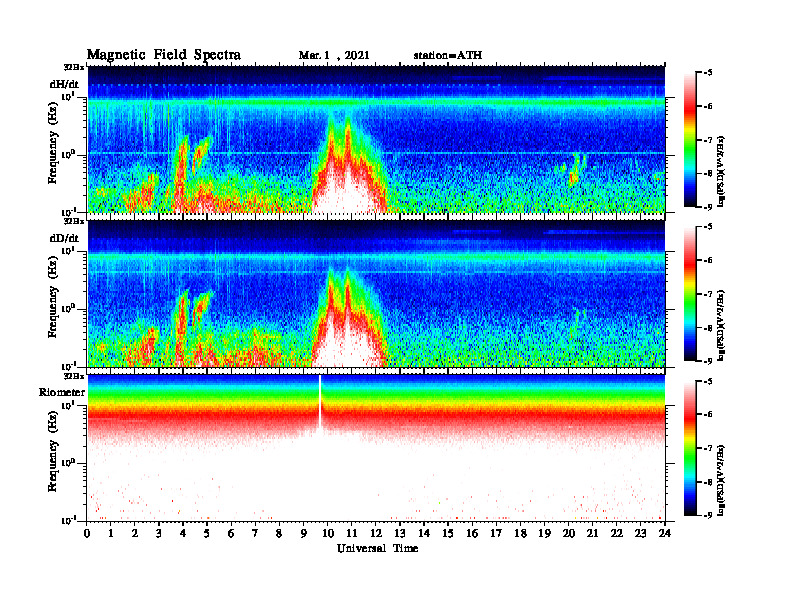792x612 pixels.
Task: Click the log(PSD) label beside the dH/dt color scale
Action: pyautogui.click(x=722, y=170)
